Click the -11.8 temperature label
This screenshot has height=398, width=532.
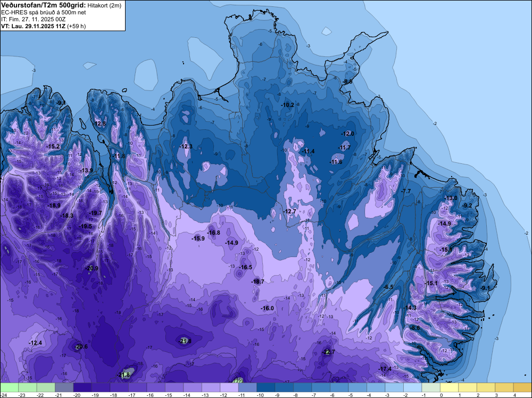(x=119, y=156)
